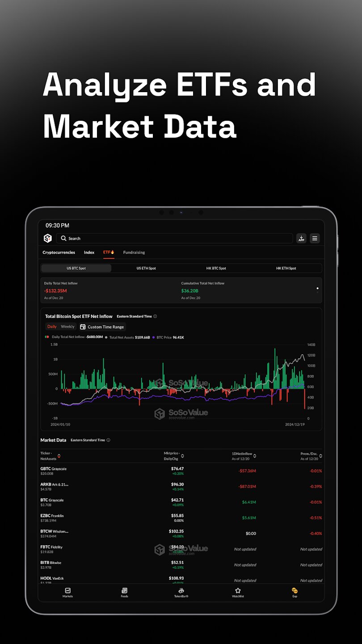Open the GBTC Grayscale row
Image resolution: width=362 pixels, height=644 pixels.
[181, 471]
